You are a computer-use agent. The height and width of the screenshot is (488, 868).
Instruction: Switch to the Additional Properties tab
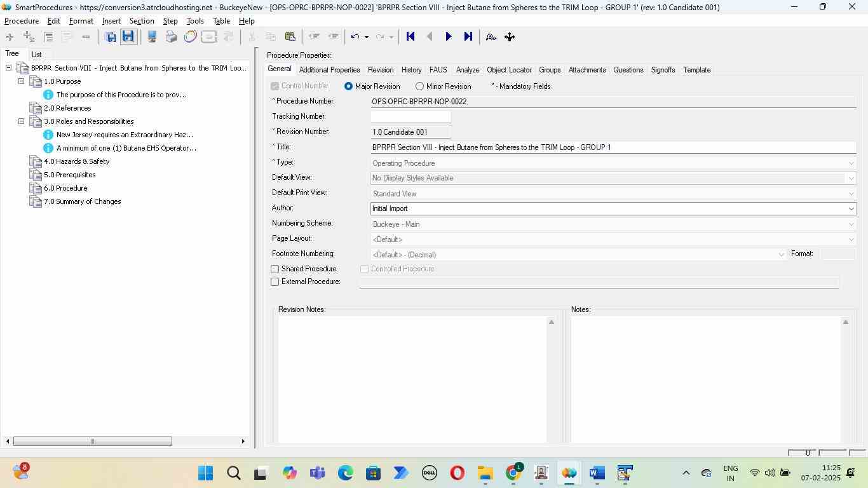coord(329,70)
